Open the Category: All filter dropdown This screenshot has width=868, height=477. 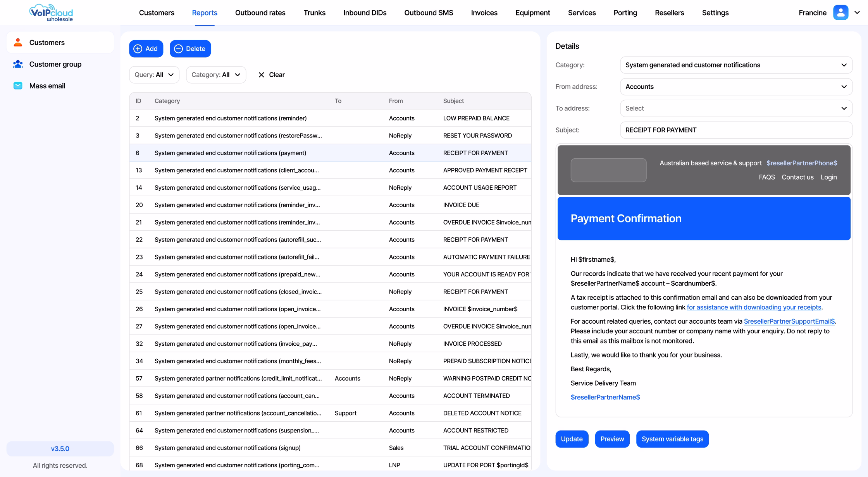click(x=216, y=75)
